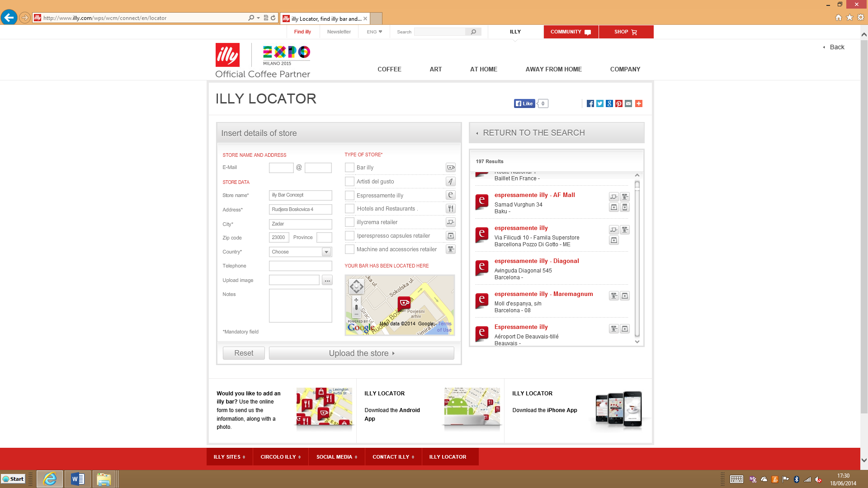Enable the Espressamente illy checkbox
This screenshot has width=868, height=488.
tap(349, 195)
